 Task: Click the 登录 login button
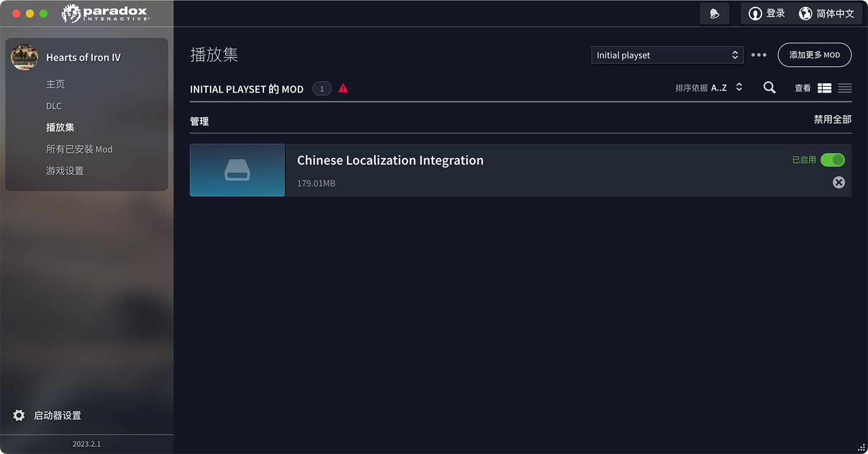coord(767,14)
